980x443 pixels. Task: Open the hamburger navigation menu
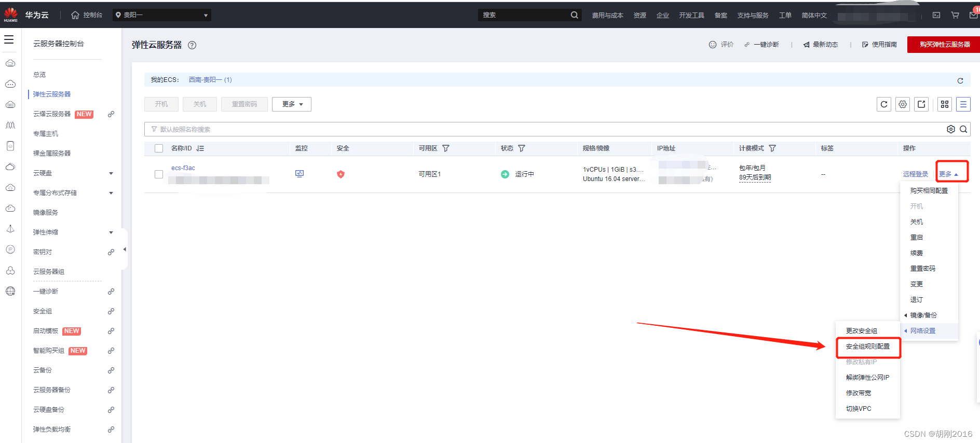tap(9, 39)
